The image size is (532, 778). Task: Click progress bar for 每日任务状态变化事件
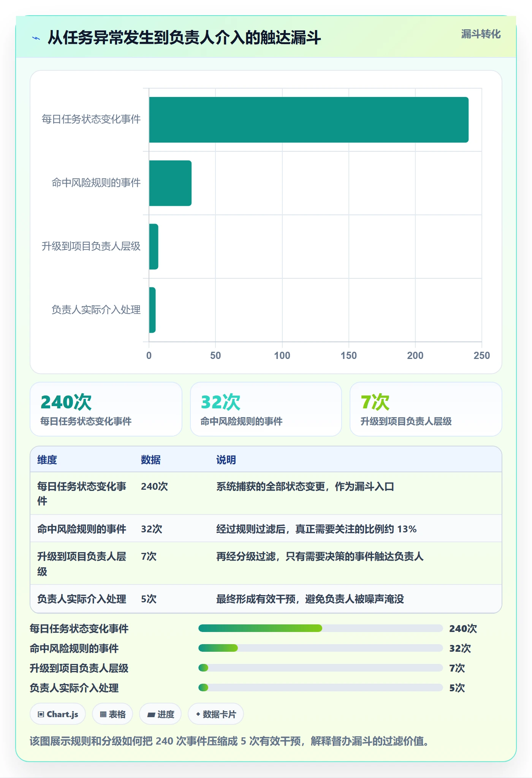(320, 628)
